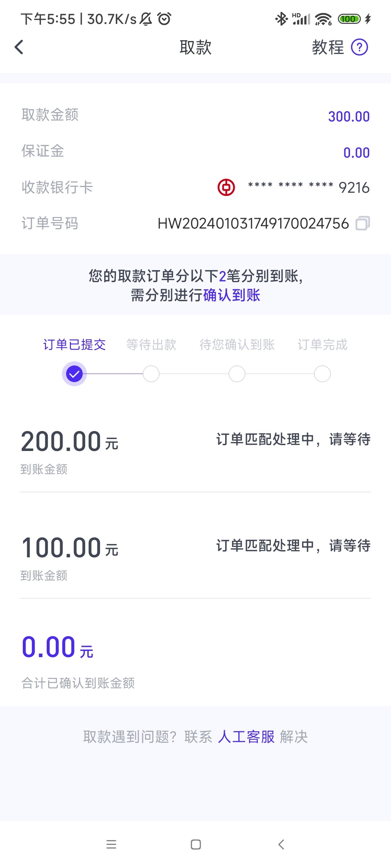This screenshot has height=868, width=391.
Task: Select the 等待出款 step label
Action: [x=151, y=345]
